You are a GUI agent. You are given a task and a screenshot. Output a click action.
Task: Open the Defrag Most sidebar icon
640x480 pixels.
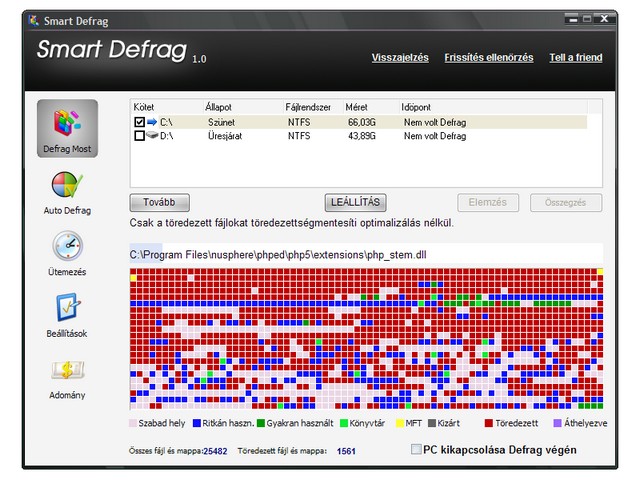[67, 128]
